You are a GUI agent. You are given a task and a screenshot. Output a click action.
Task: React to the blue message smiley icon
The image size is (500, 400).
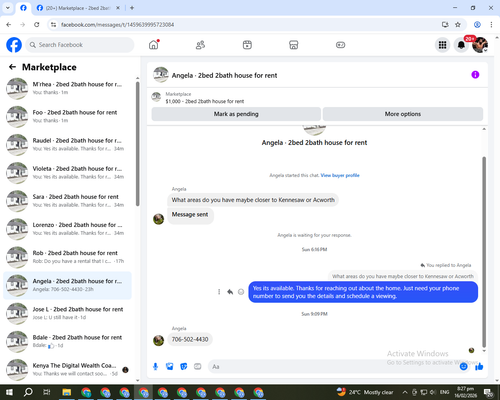[241, 292]
